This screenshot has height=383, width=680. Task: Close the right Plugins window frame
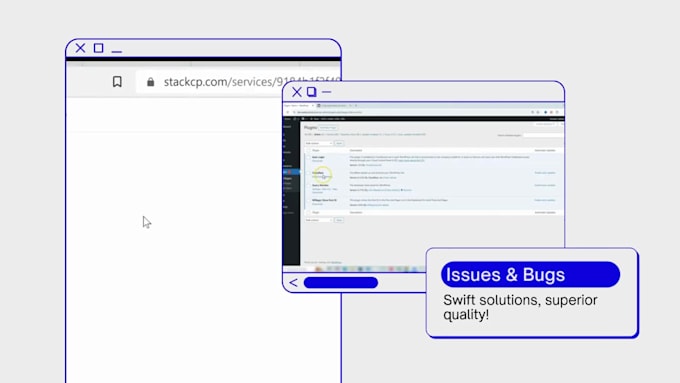point(297,92)
